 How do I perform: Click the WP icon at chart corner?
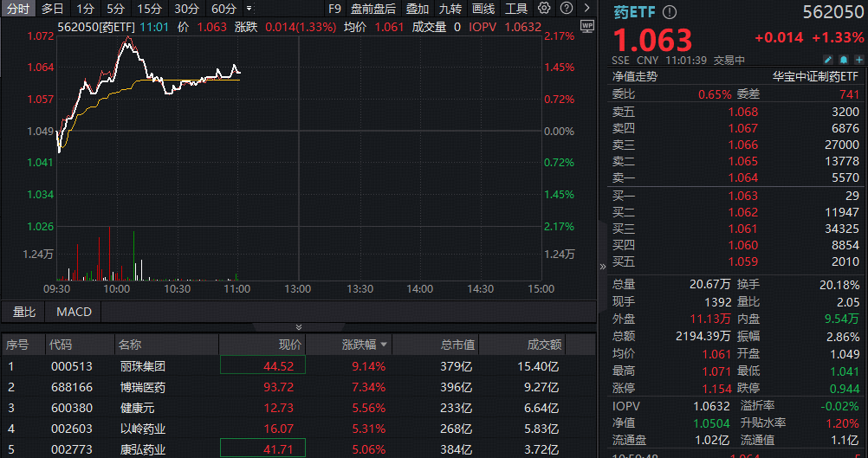click(586, 26)
